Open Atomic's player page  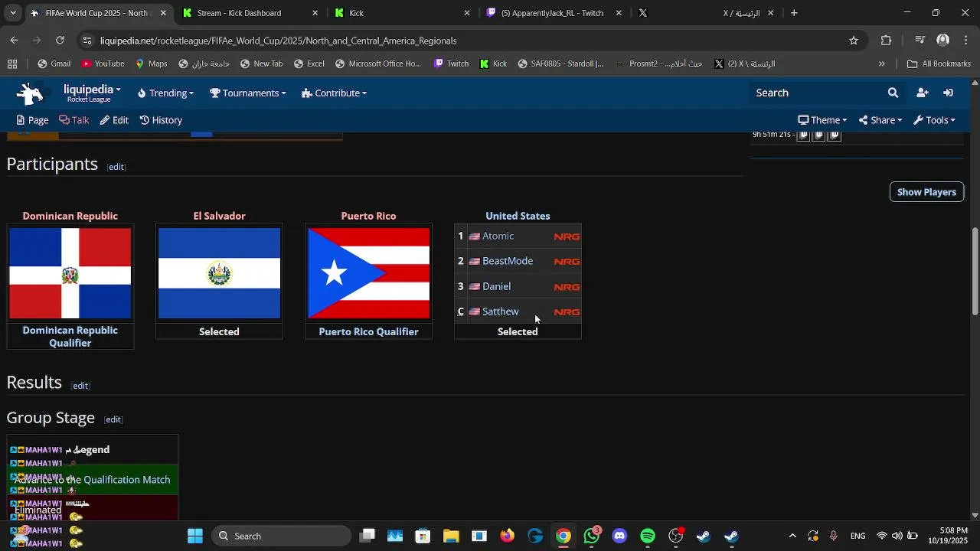[498, 236]
